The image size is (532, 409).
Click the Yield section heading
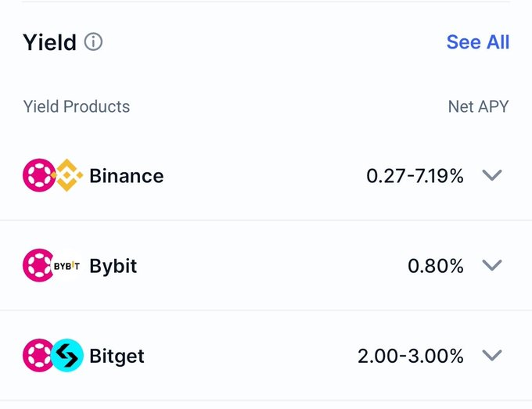pos(50,42)
